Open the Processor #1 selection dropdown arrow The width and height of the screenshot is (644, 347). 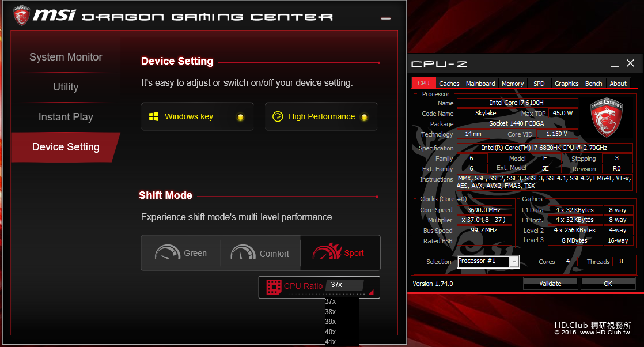click(513, 262)
